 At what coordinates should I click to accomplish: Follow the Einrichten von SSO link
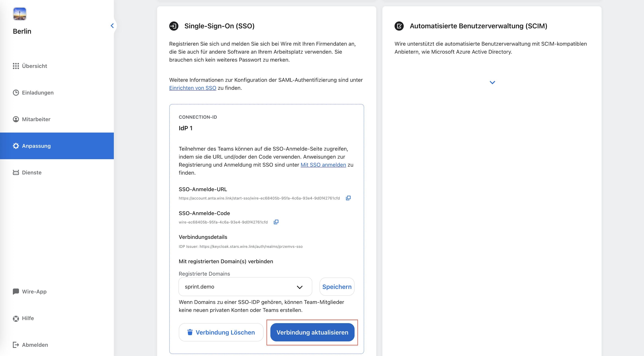[x=192, y=88]
